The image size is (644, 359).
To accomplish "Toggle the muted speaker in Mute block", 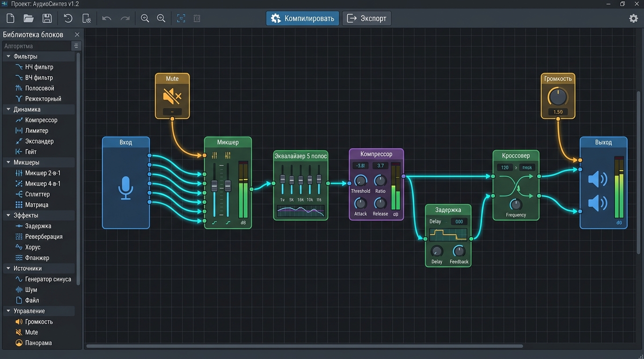I will pyautogui.click(x=172, y=97).
